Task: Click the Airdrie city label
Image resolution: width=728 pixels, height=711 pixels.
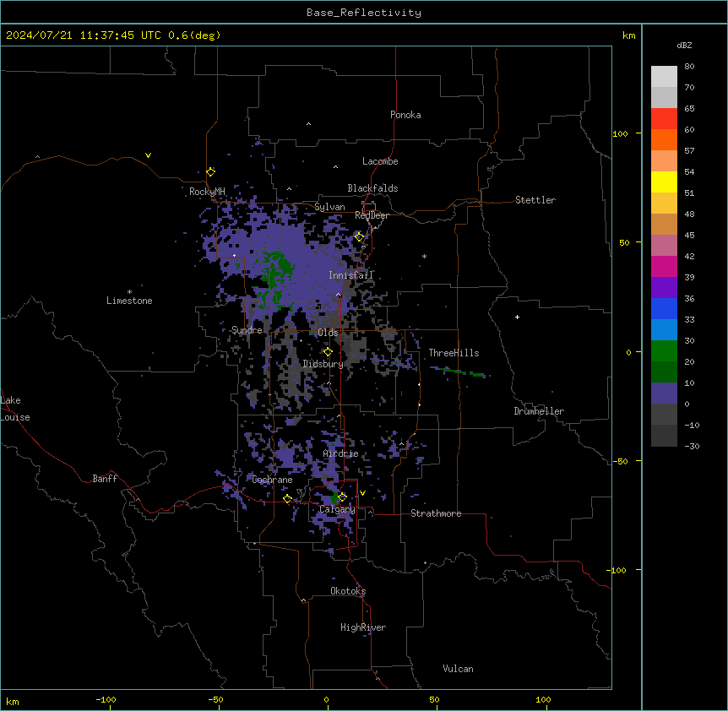Action: 341,453
